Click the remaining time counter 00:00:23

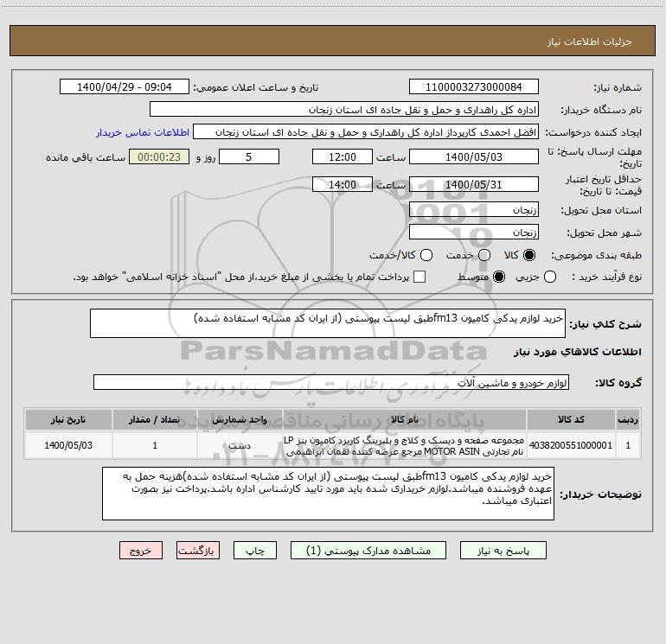click(159, 156)
